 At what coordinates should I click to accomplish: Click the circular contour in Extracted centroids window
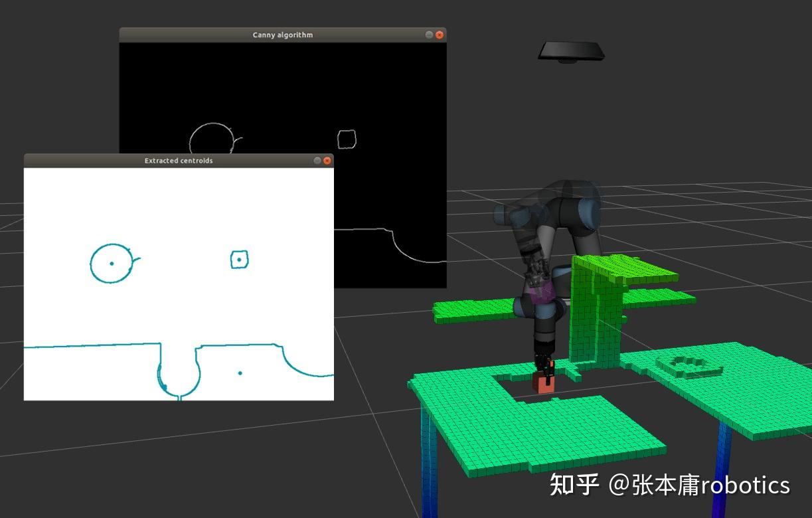112,263
